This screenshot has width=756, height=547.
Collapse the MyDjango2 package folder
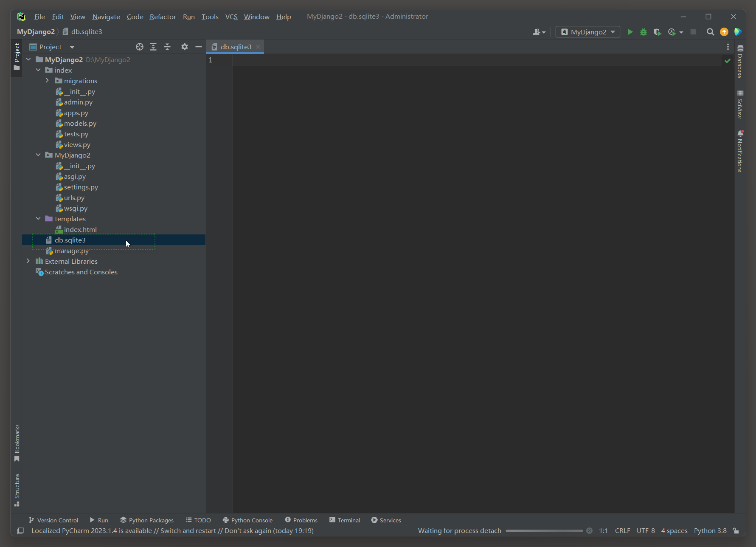[x=38, y=155]
